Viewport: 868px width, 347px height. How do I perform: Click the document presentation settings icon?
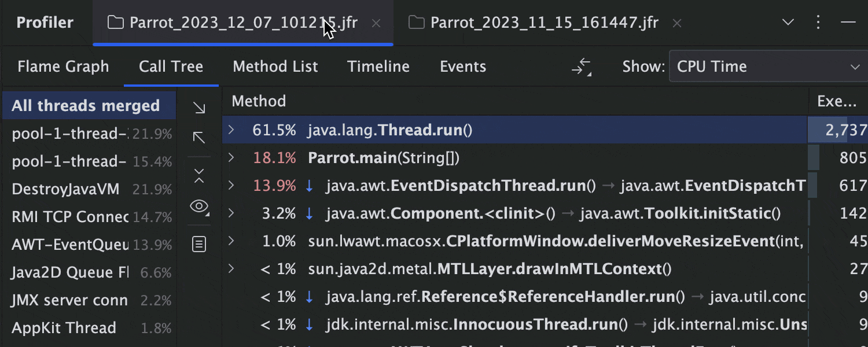click(198, 244)
